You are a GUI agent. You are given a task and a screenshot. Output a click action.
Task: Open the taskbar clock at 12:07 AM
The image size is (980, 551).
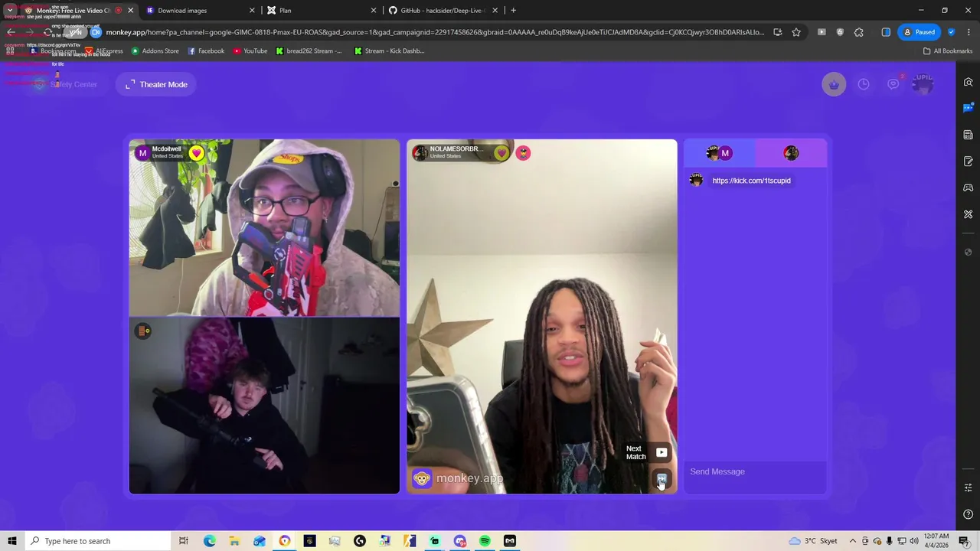click(x=936, y=540)
